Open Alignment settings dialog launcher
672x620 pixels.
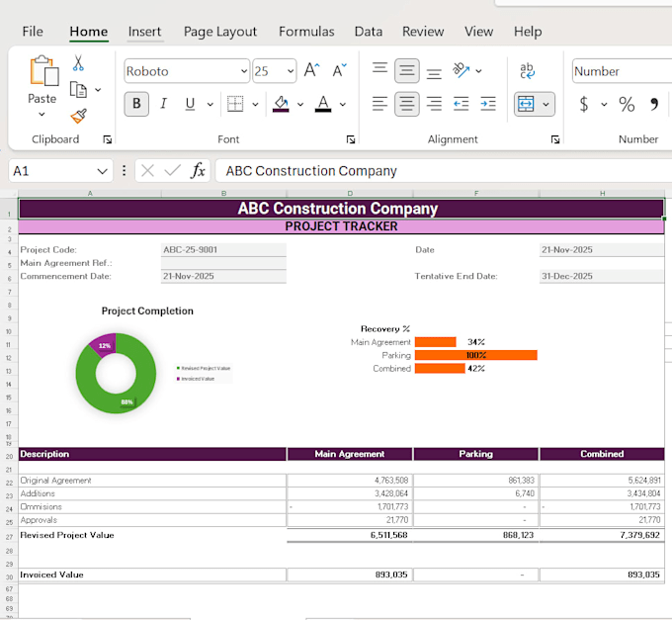(555, 139)
